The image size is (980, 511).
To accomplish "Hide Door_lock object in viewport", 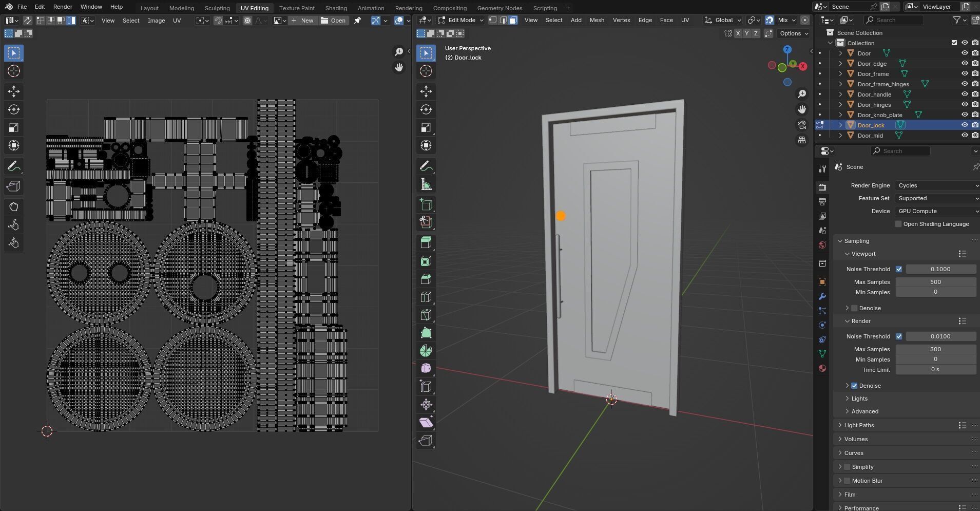I will [x=965, y=125].
